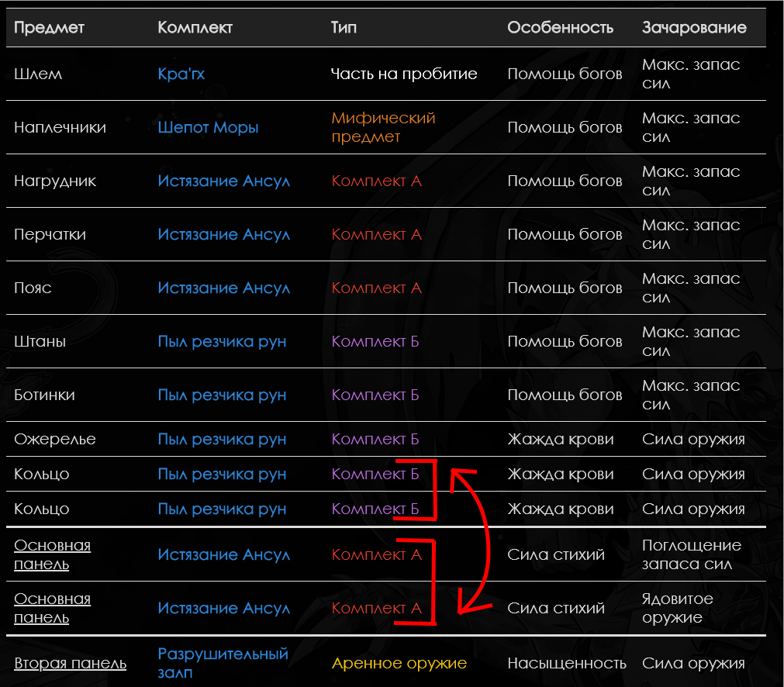
Task: Click Помощь богов in the Наплечники row
Action: (565, 127)
